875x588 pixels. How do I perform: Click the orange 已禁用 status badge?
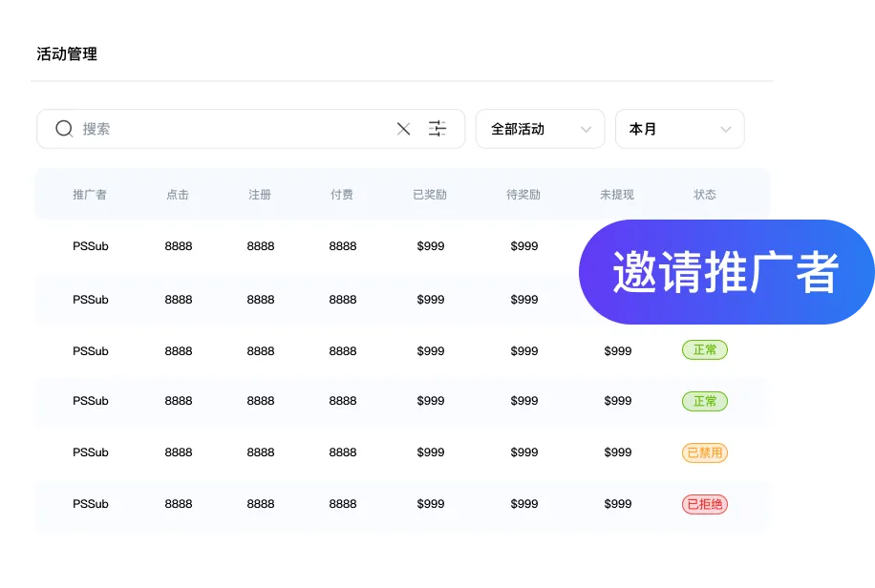pyautogui.click(x=704, y=452)
